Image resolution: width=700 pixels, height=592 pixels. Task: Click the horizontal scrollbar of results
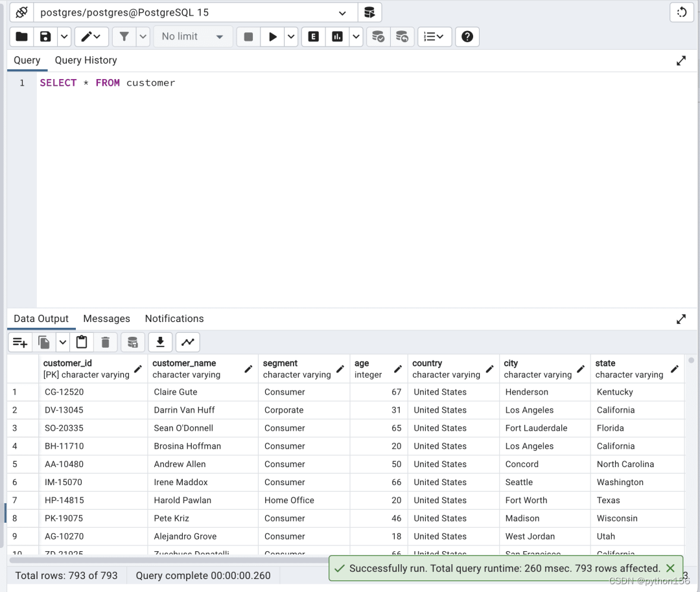tap(170, 560)
